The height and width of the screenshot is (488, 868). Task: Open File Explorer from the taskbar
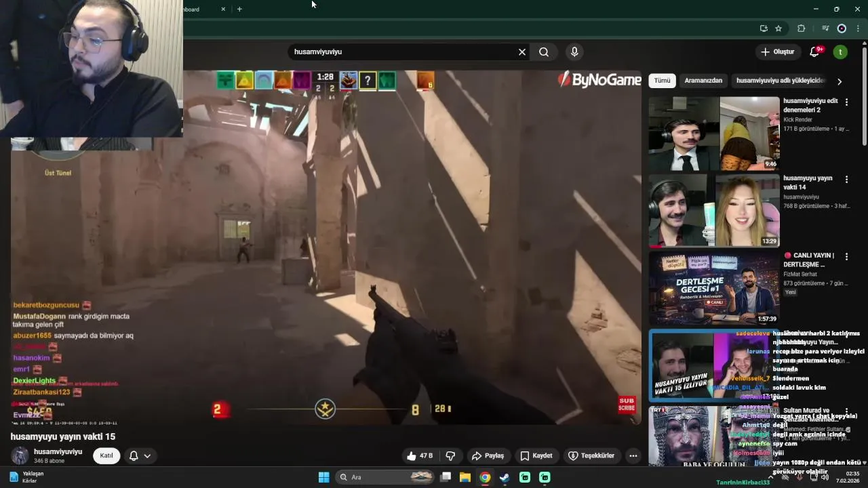point(465,477)
